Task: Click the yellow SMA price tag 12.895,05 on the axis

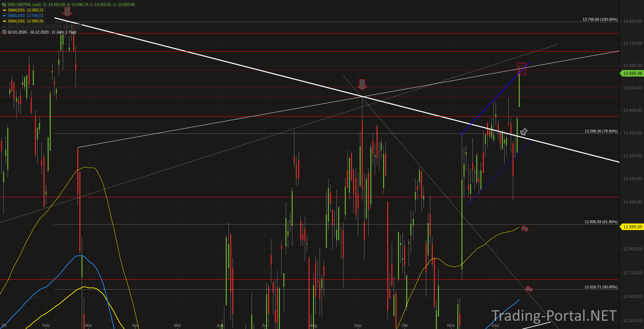Action: coord(632,227)
